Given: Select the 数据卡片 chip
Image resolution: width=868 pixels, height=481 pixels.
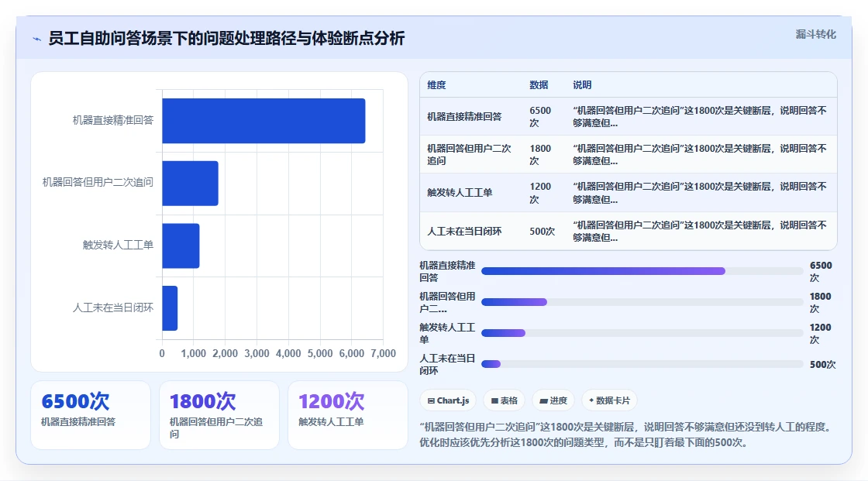Looking at the screenshot, I should point(609,400).
